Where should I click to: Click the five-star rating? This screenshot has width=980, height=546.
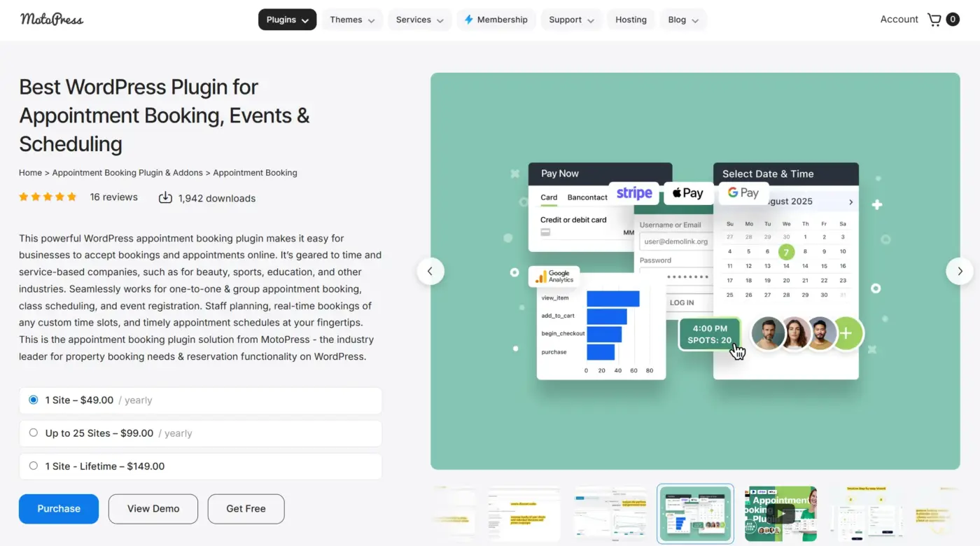[x=48, y=197]
